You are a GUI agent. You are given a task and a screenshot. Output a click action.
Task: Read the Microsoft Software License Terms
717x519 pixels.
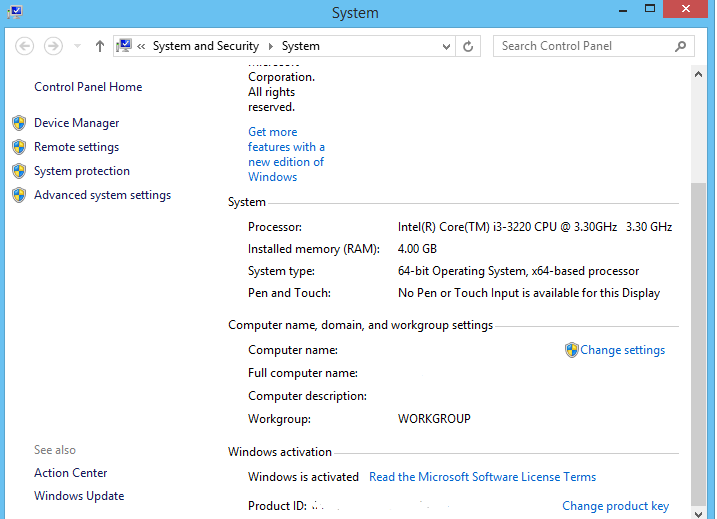[x=482, y=477]
